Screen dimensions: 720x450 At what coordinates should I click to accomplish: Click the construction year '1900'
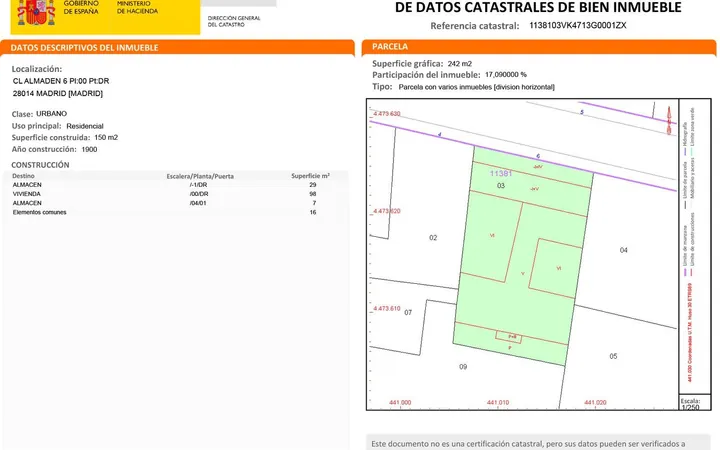[x=89, y=149]
